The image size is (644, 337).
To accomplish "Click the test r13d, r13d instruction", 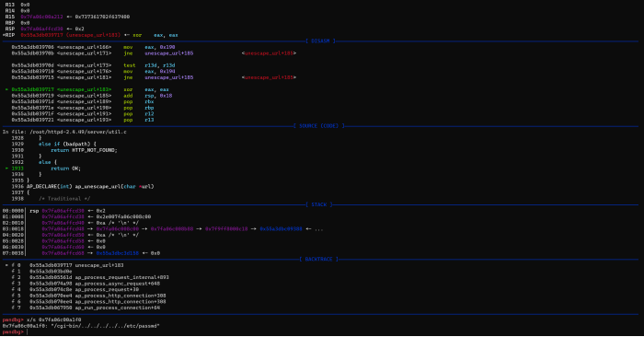I will (93, 65).
